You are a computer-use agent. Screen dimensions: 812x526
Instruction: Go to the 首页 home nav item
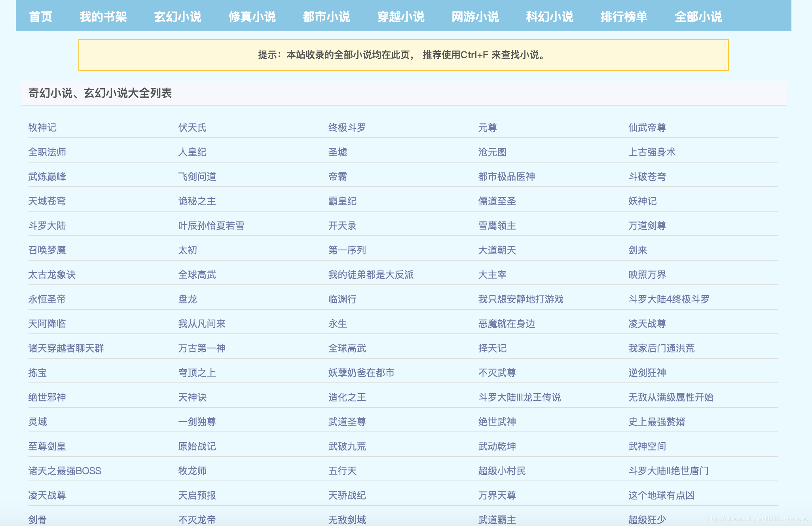(40, 17)
